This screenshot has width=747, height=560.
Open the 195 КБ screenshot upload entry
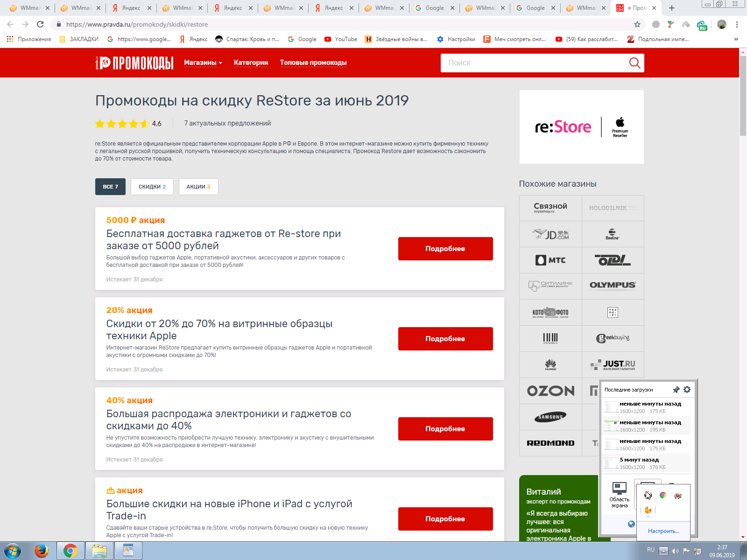[x=646, y=426]
